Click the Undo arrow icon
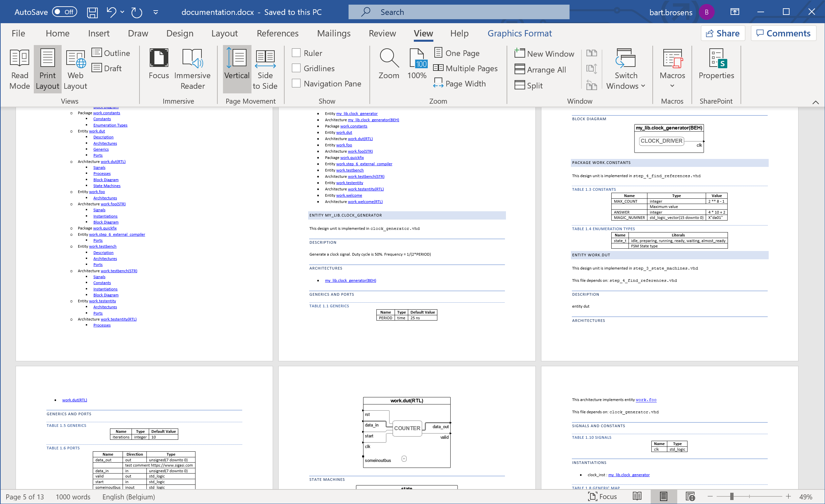 [112, 12]
